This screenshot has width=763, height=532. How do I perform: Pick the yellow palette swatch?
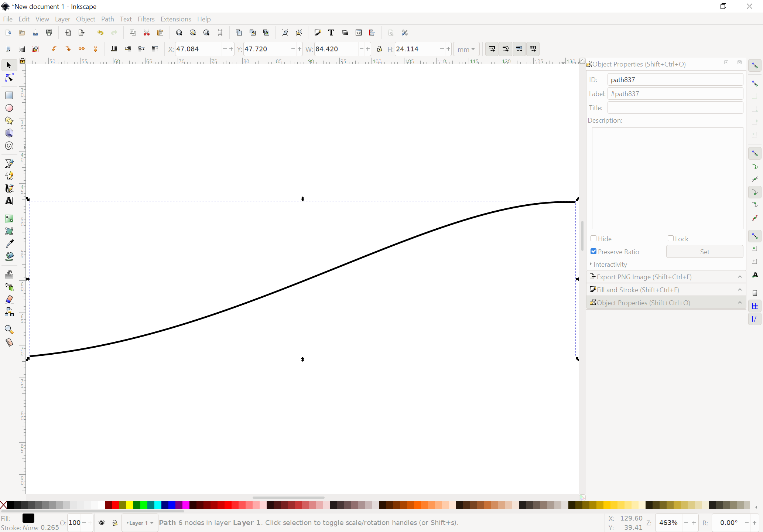pyautogui.click(x=130, y=505)
